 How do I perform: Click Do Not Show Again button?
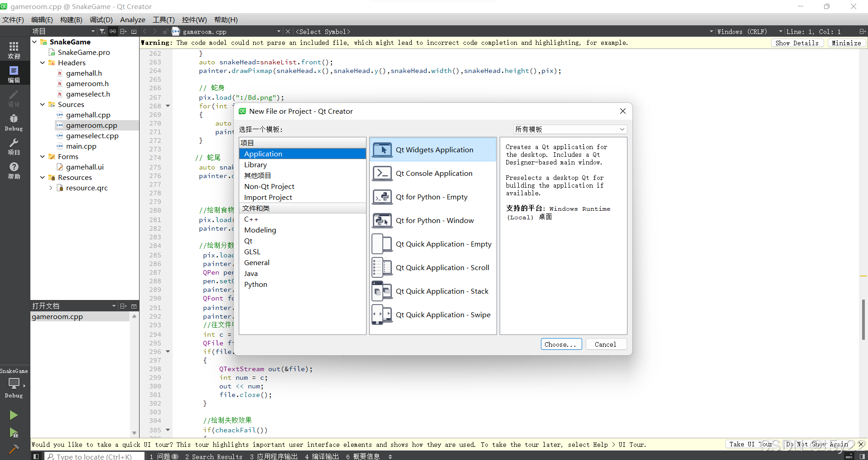[817, 445]
